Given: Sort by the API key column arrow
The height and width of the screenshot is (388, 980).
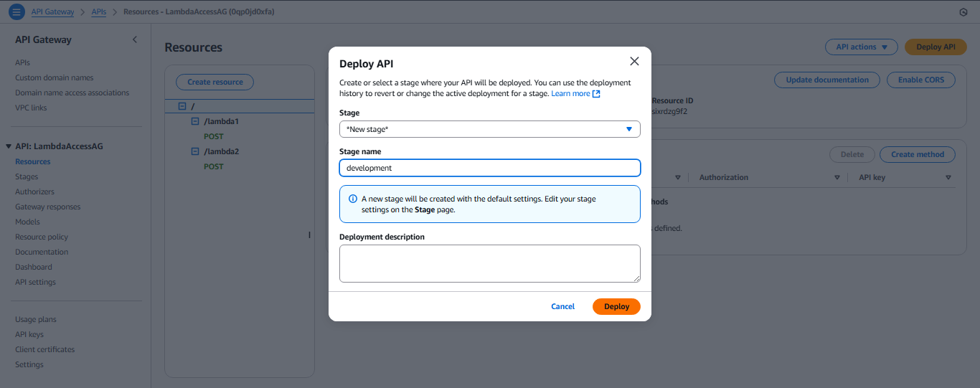Looking at the screenshot, I should click(x=948, y=178).
